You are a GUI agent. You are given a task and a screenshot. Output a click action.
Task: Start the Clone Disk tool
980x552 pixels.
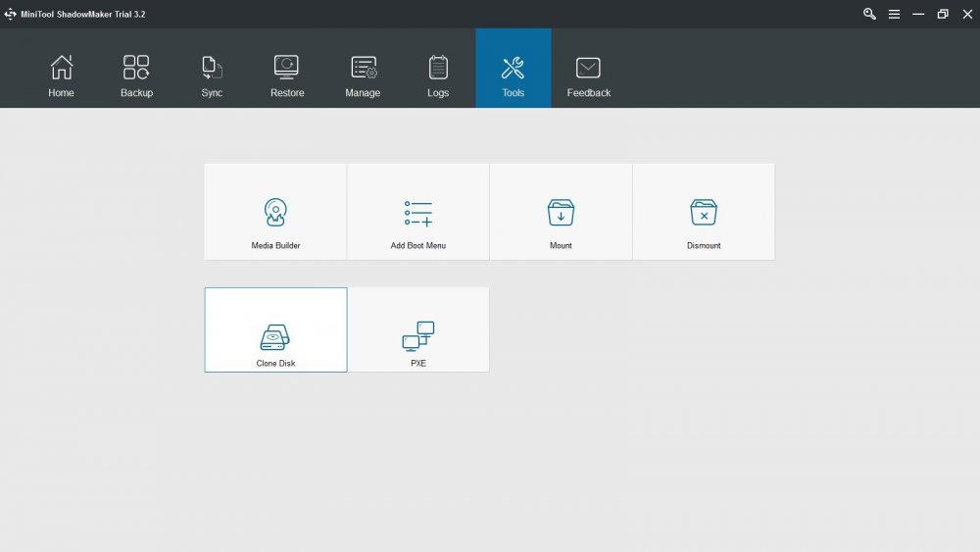(275, 330)
